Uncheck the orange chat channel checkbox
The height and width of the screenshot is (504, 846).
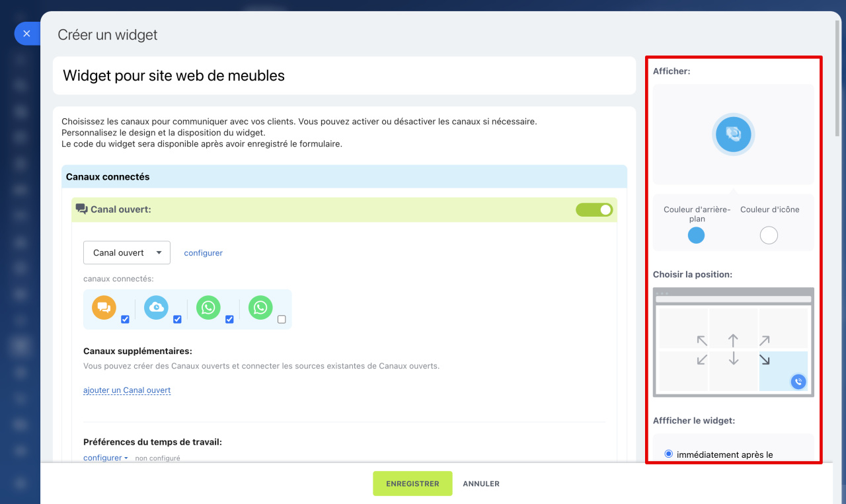tap(125, 320)
